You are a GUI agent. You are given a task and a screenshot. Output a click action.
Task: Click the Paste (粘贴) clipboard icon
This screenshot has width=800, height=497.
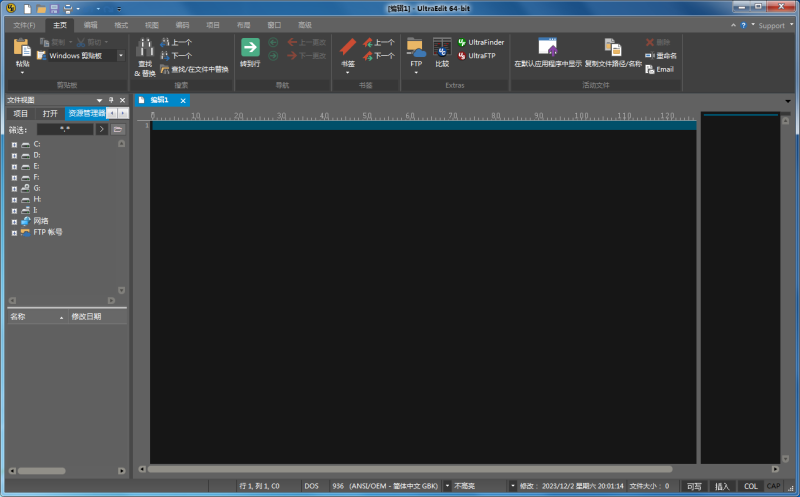22,48
